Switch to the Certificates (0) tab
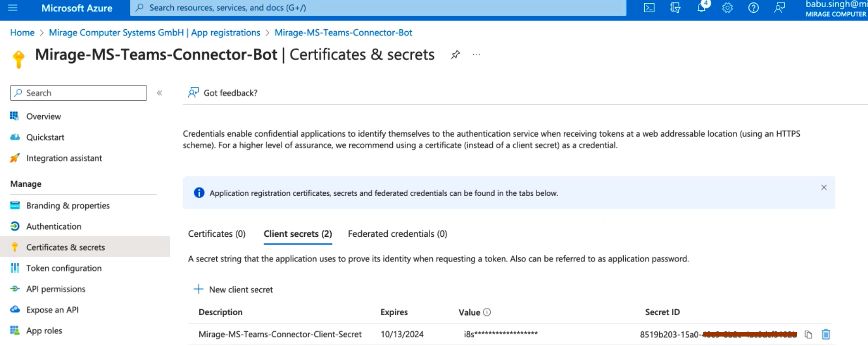This screenshot has height=346, width=868. pos(217,234)
